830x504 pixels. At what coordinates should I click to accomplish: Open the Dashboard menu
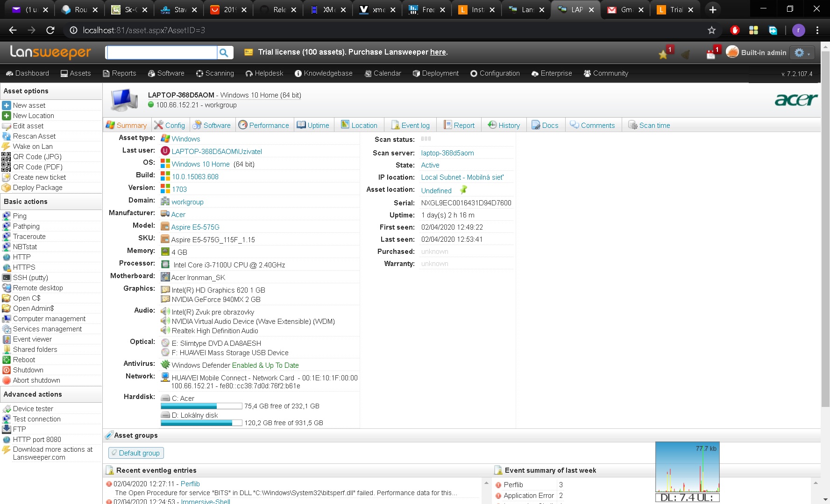click(x=28, y=73)
